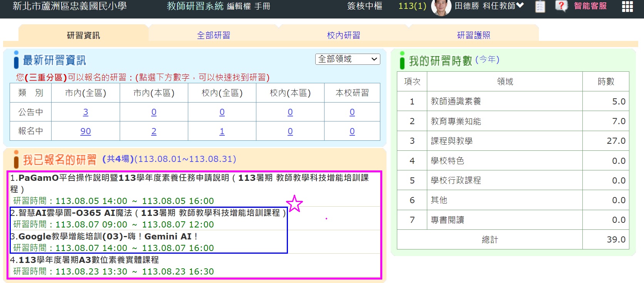The image size is (644, 283).
Task: Open the 3 announced 市內(全區) courses
Action: pos(85,112)
